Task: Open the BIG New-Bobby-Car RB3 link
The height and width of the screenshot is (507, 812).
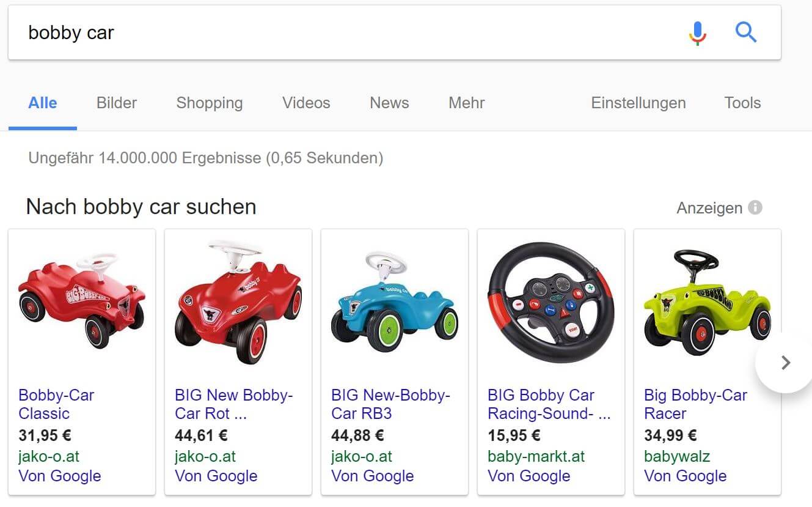Action: [x=390, y=404]
